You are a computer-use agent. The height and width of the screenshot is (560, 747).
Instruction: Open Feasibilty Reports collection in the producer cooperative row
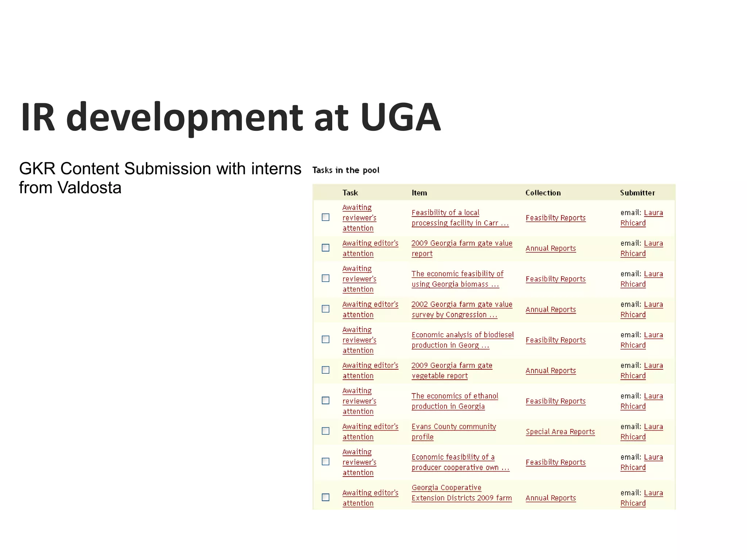[556, 462]
